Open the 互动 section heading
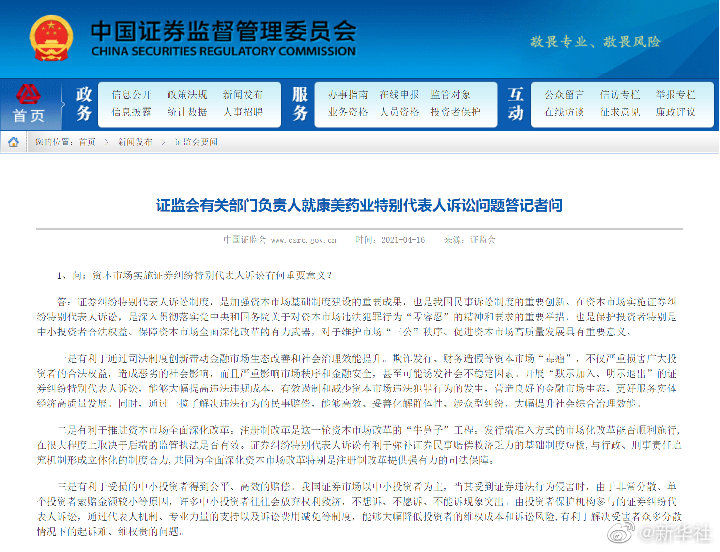 tap(515, 103)
